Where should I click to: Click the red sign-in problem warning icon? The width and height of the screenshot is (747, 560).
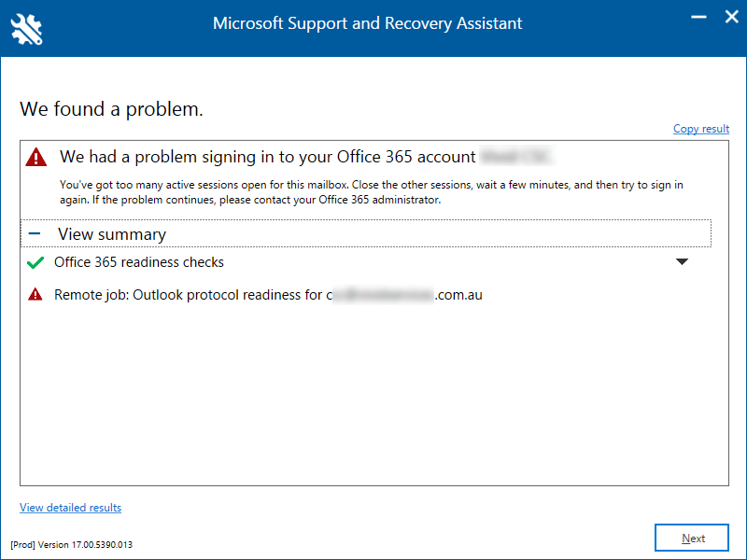[x=36, y=157]
